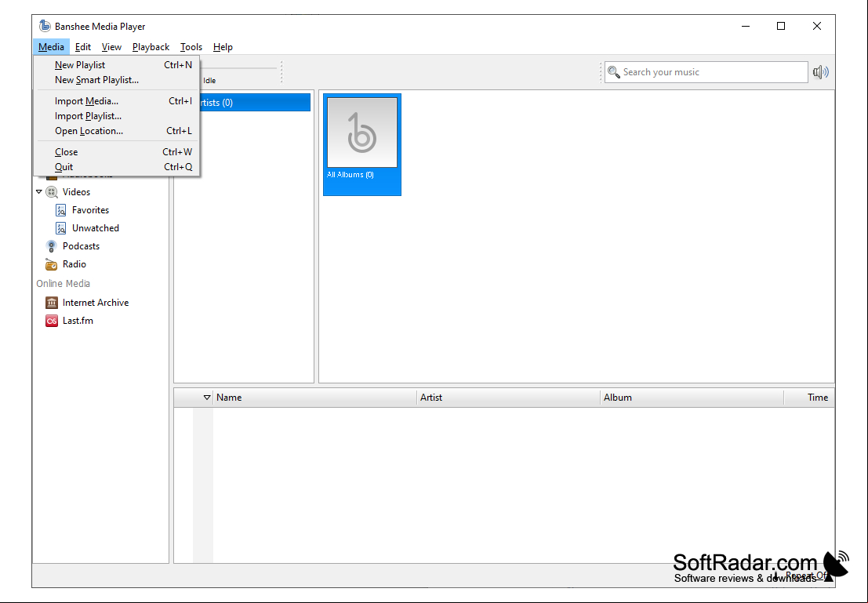The height and width of the screenshot is (603, 868).
Task: Sort the track list by the Album column
Action: [692, 398]
